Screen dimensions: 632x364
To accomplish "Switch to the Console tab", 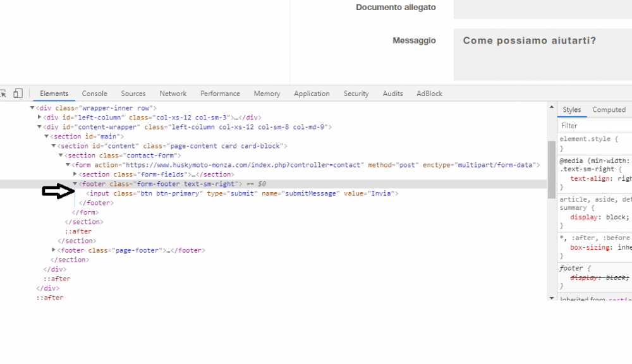I will (94, 94).
